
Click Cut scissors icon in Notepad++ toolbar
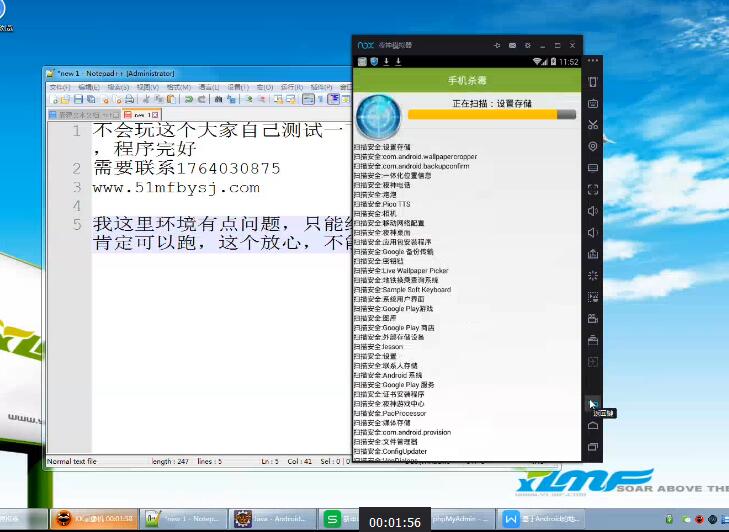pos(146,99)
